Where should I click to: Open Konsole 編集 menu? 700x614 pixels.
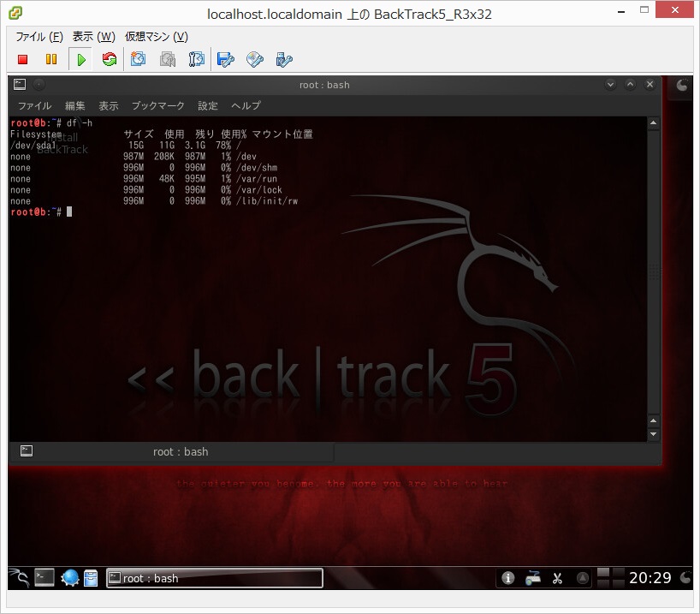click(74, 106)
